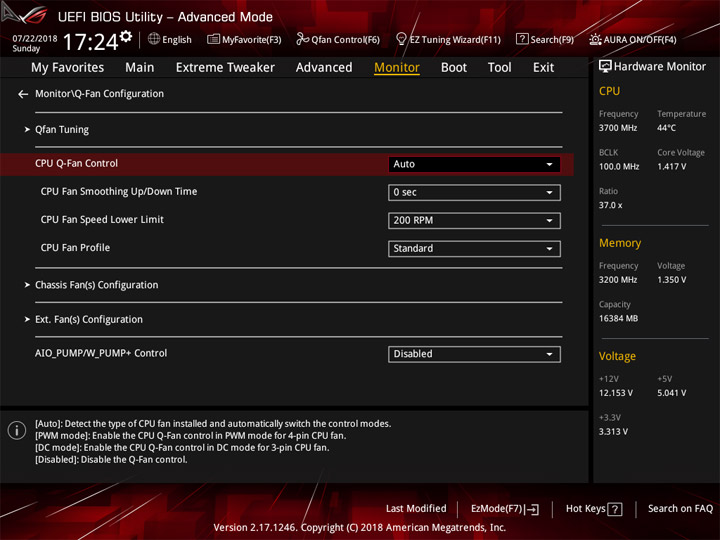
Task: Open the Tool tab
Action: 499,68
